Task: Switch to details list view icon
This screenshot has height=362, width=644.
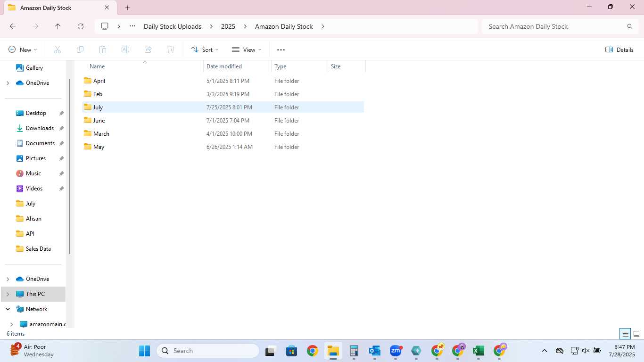Action: [625, 334]
